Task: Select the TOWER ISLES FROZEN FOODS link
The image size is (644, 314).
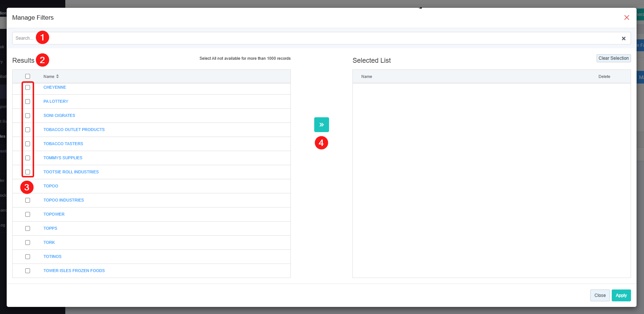Action: pos(74,271)
